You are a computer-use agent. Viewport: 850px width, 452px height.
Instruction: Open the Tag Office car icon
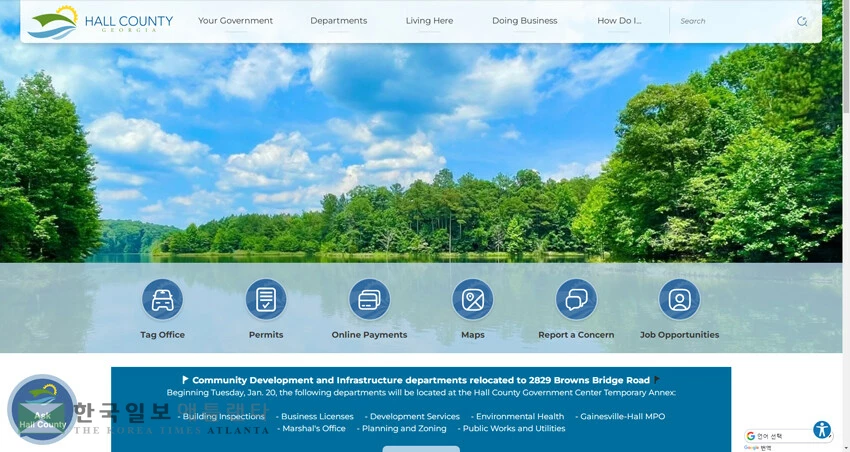(162, 299)
